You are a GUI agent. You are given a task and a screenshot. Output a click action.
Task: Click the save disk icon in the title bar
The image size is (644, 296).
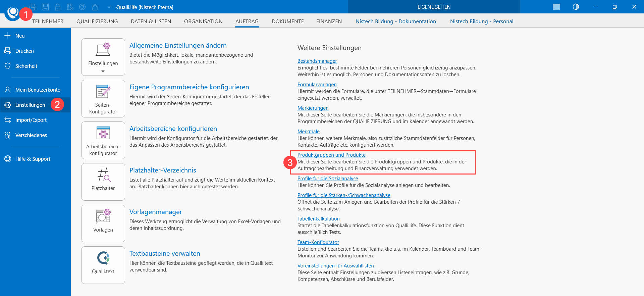[x=45, y=7]
